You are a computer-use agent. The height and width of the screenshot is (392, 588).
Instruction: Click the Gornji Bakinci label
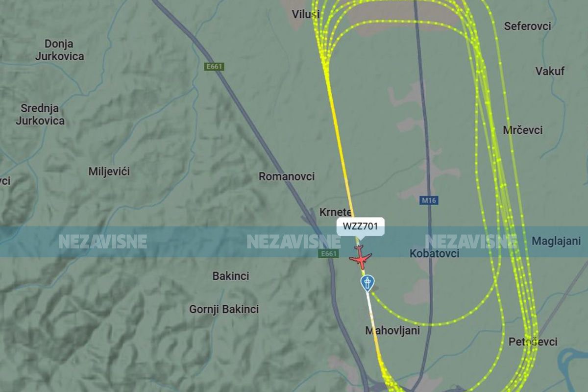pos(224,310)
